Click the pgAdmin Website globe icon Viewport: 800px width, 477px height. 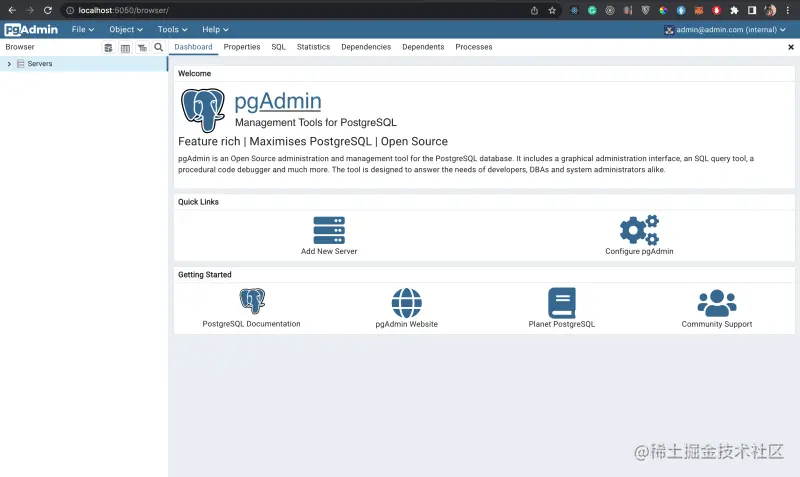point(407,303)
